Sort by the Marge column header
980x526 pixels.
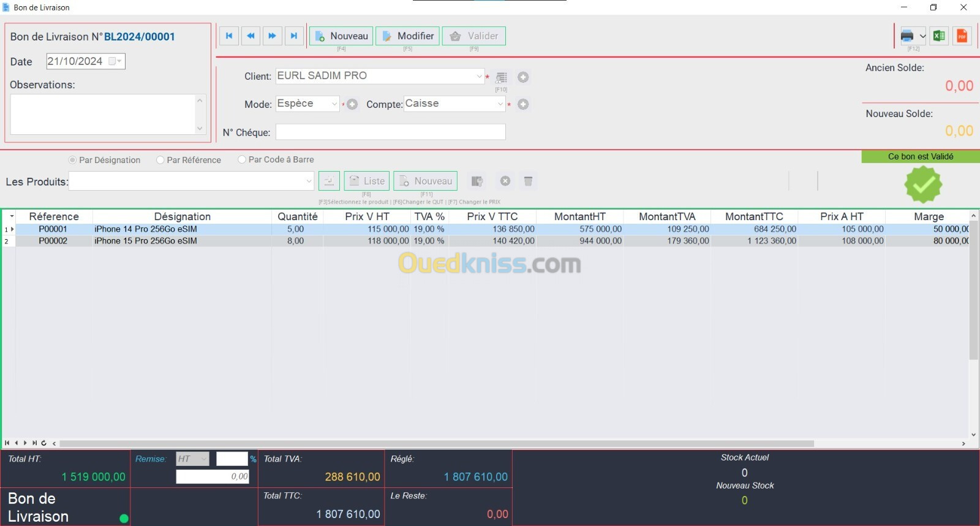929,216
